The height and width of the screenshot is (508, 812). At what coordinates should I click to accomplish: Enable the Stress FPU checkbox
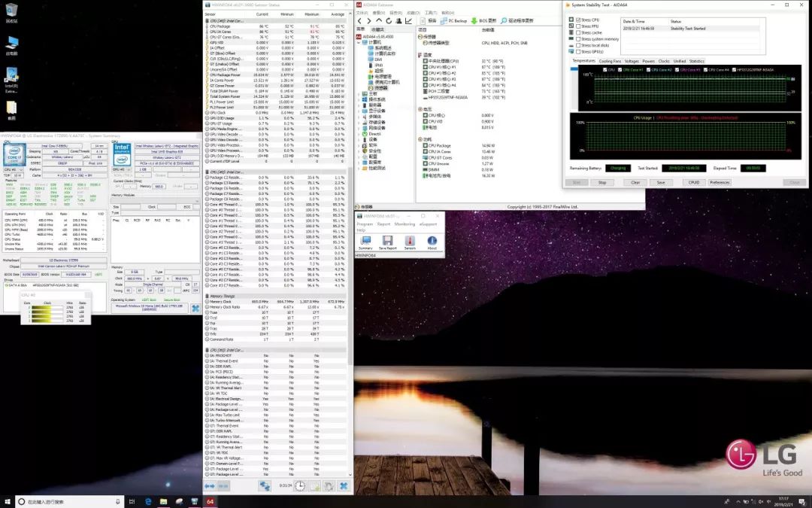click(x=577, y=26)
